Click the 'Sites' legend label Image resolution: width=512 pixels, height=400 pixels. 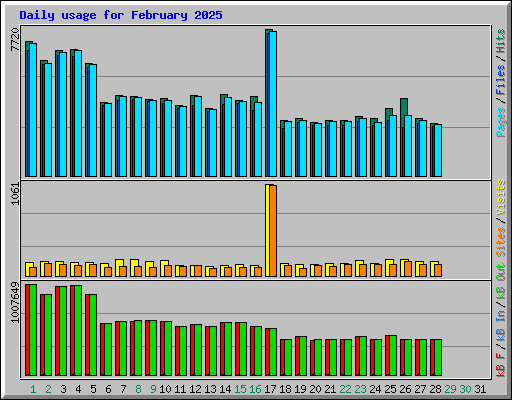(x=501, y=242)
